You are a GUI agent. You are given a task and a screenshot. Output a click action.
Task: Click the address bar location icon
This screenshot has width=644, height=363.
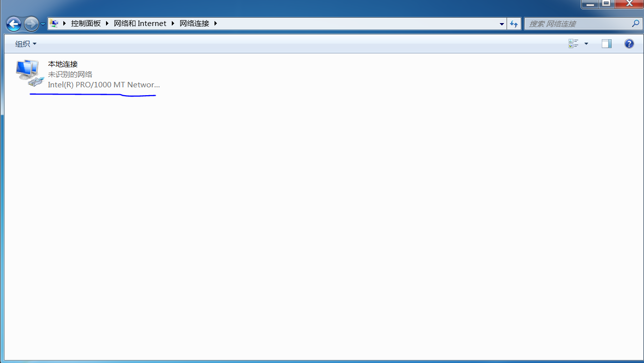pyautogui.click(x=54, y=23)
